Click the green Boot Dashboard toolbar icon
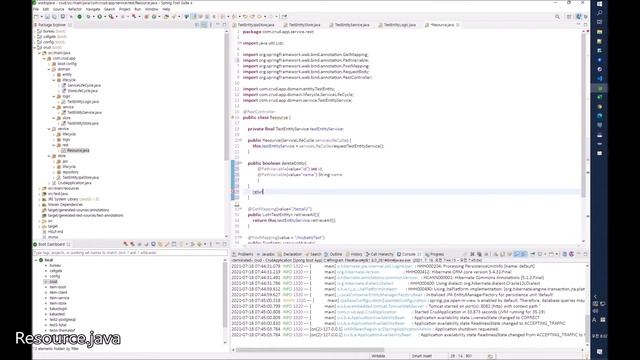 tap(80, 17)
